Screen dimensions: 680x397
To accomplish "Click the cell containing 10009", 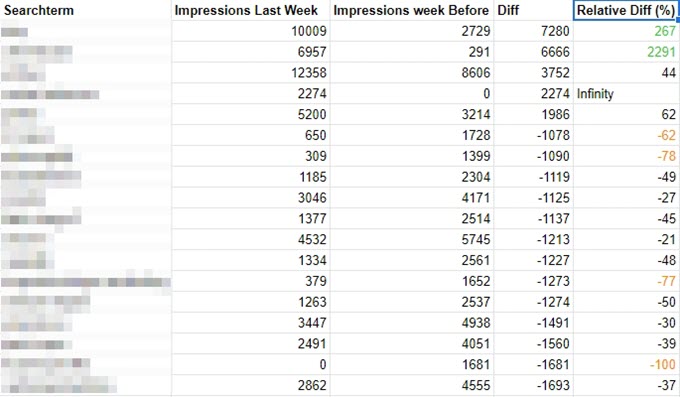I will point(251,31).
